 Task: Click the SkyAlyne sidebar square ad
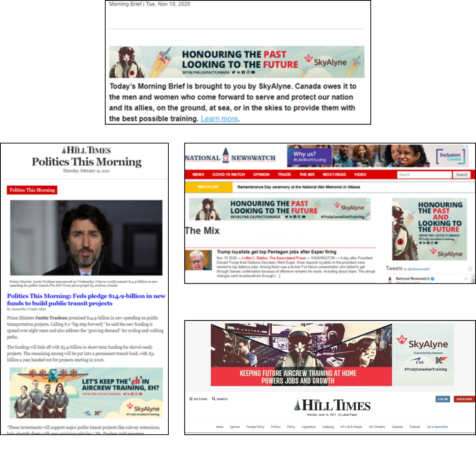coord(429,229)
